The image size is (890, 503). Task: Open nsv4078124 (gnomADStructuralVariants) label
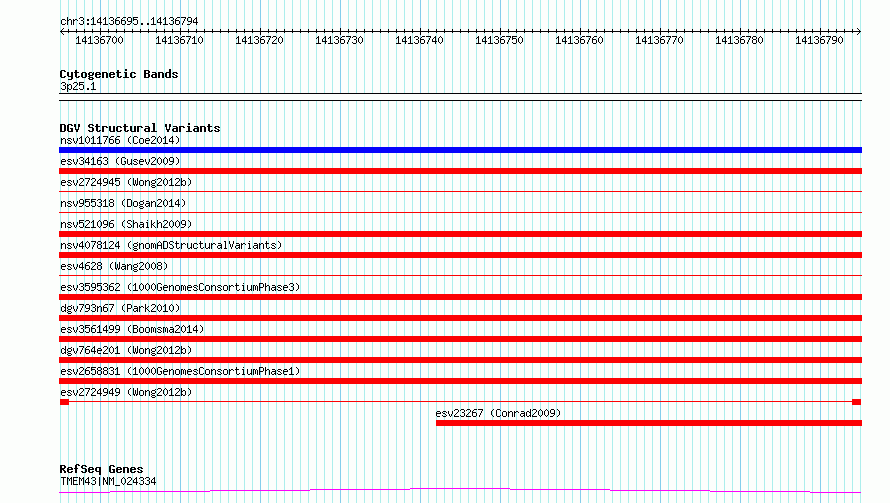point(171,245)
